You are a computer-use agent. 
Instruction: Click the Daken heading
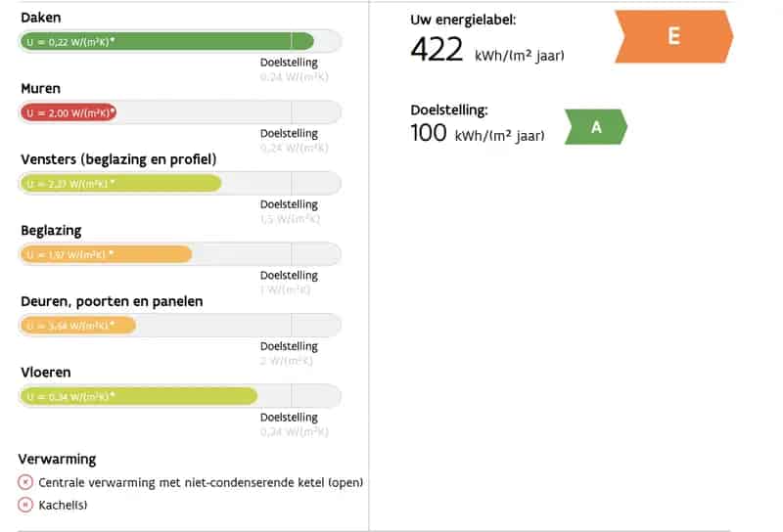(41, 18)
